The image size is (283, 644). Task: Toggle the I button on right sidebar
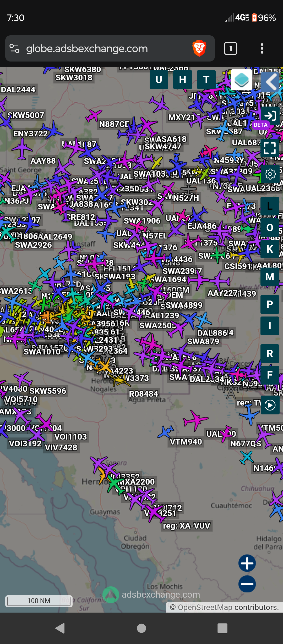pyautogui.click(x=270, y=326)
